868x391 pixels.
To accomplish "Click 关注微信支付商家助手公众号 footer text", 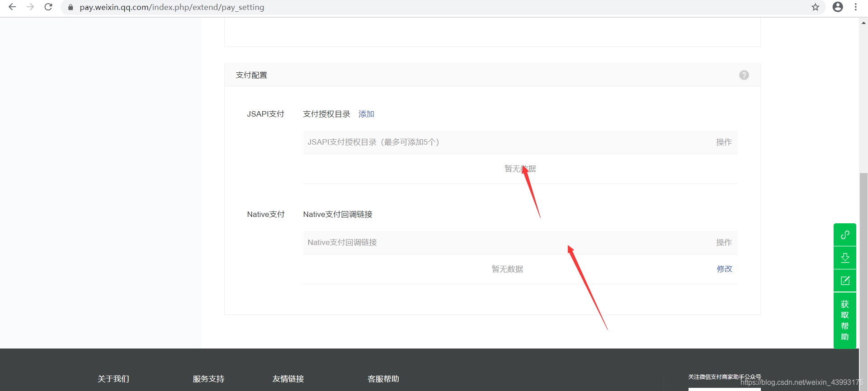I will click(x=725, y=377).
